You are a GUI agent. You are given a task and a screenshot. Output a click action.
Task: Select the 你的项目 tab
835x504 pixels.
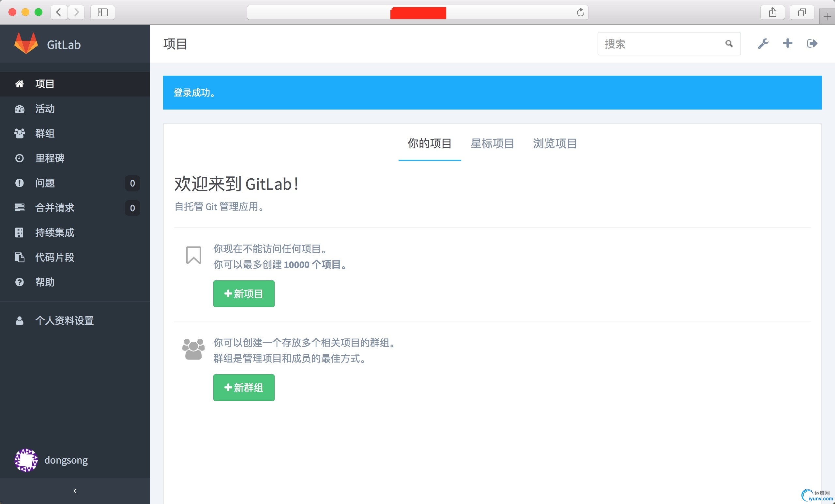pos(429,144)
